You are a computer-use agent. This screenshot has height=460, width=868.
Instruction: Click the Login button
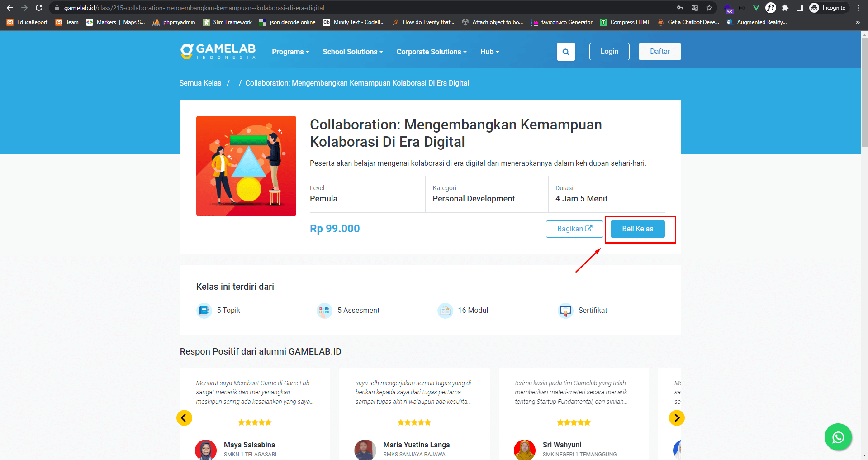click(x=609, y=52)
